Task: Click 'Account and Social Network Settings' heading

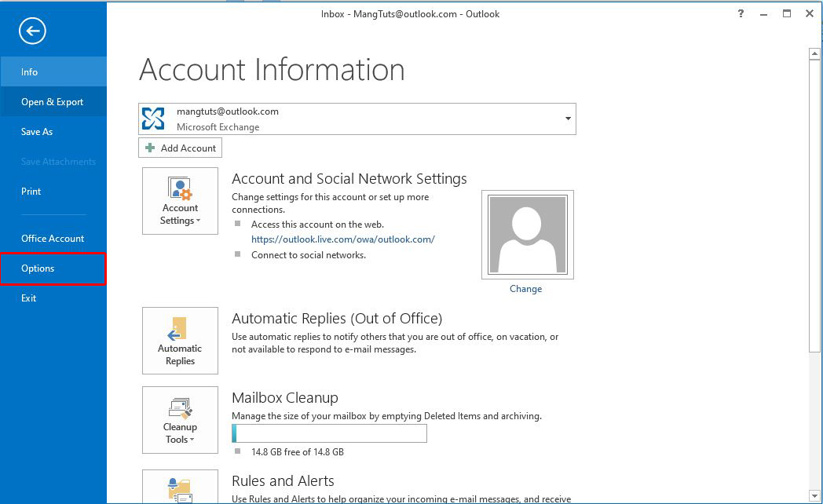Action: click(349, 179)
